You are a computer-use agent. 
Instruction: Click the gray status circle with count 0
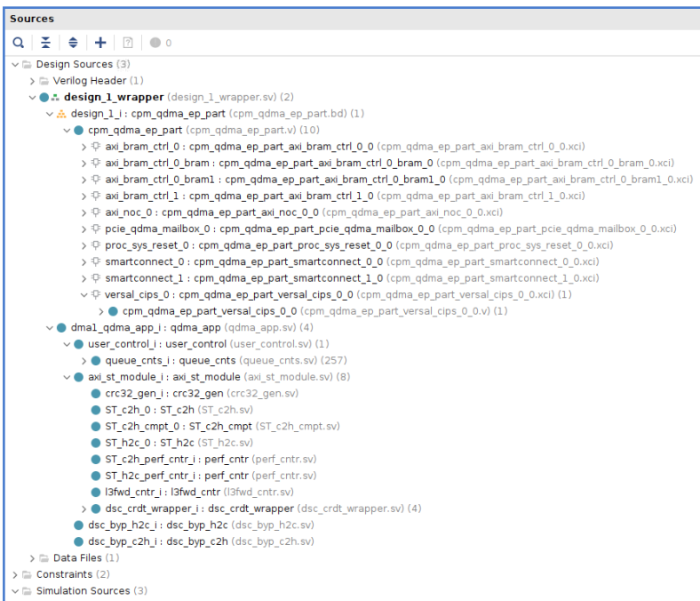pyautogui.click(x=155, y=43)
